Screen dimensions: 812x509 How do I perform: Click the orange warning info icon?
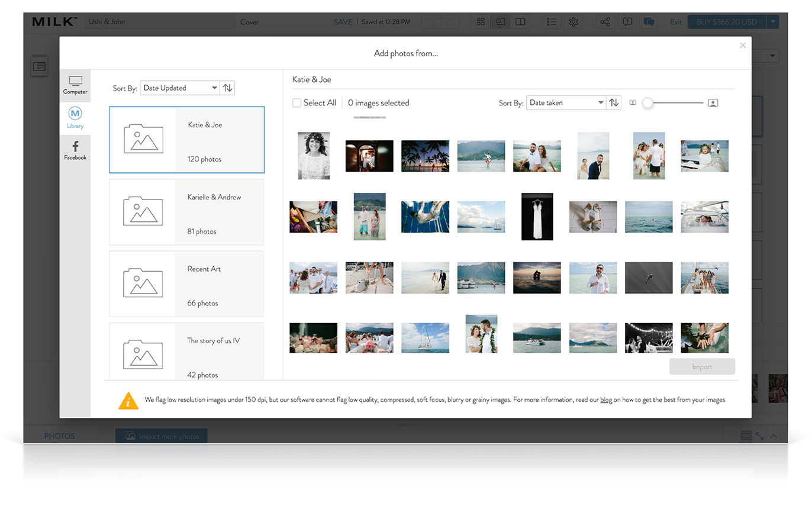128,401
